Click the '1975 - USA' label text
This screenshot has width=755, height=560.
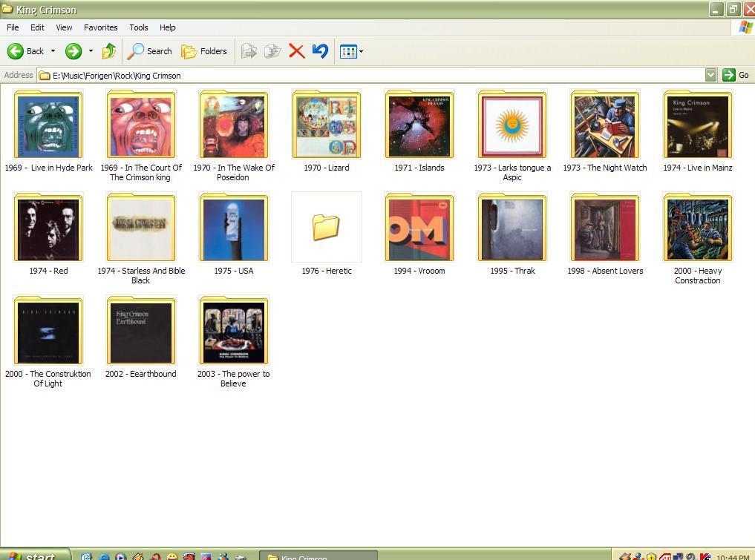(234, 271)
